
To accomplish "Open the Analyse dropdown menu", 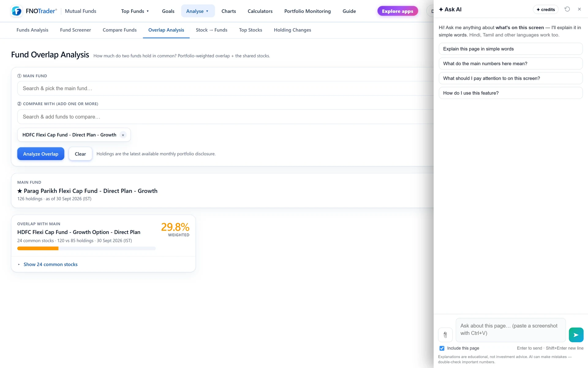I will [198, 11].
